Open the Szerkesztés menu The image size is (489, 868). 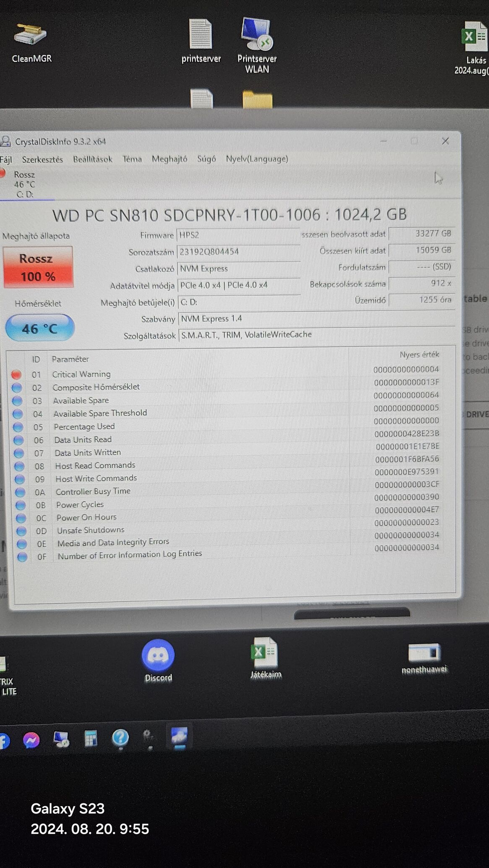point(42,159)
